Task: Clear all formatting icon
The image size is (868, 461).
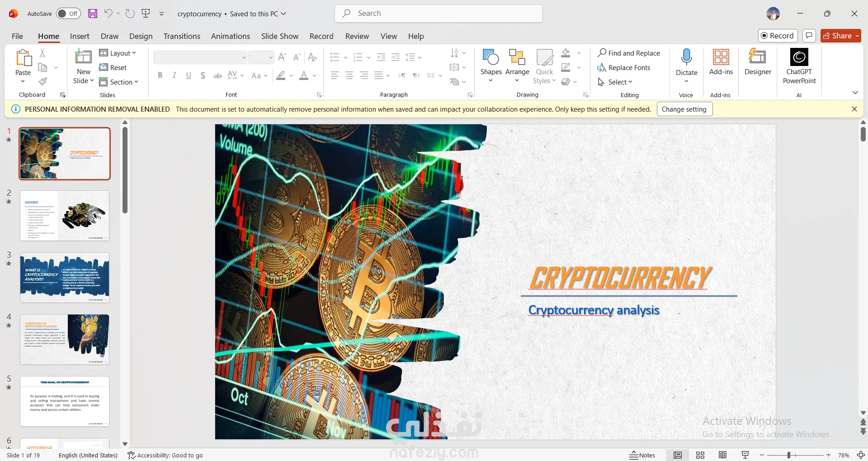Action: click(x=312, y=57)
